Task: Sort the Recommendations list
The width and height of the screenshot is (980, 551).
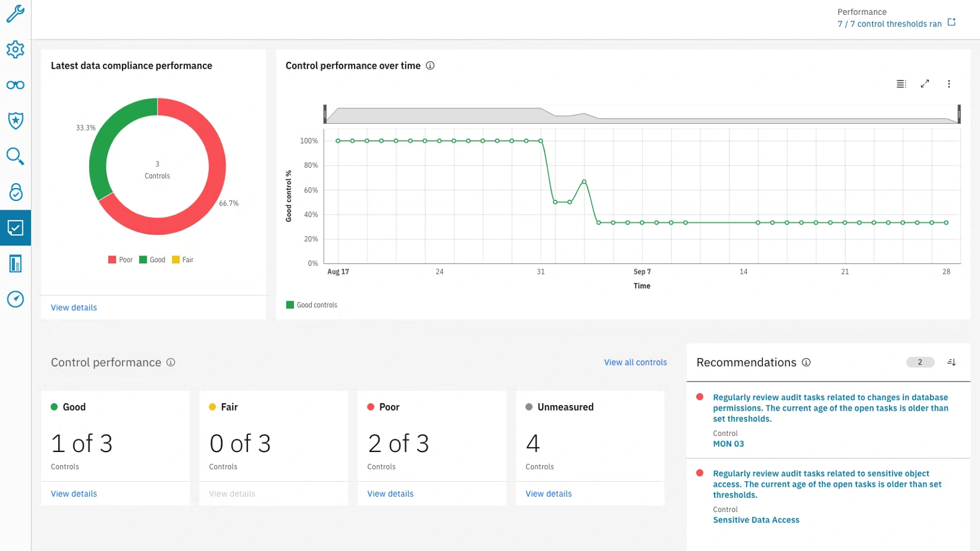Action: click(952, 362)
